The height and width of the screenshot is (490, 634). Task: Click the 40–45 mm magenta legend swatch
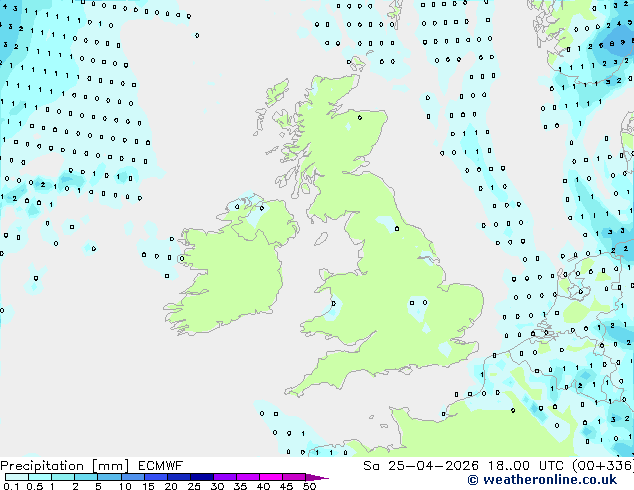[271, 477]
